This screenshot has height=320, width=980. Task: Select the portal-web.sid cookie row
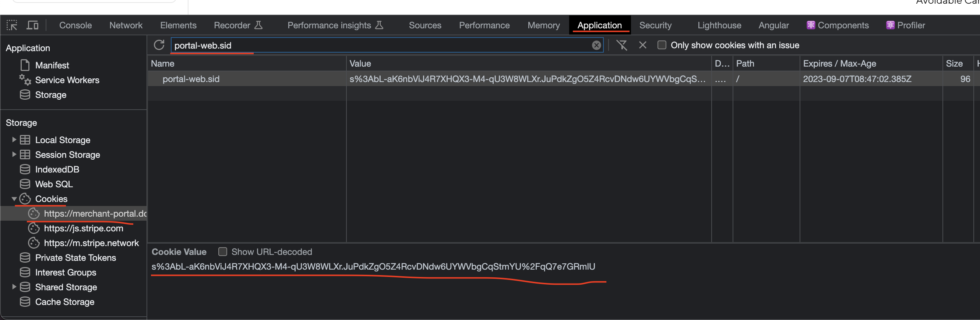point(191,79)
